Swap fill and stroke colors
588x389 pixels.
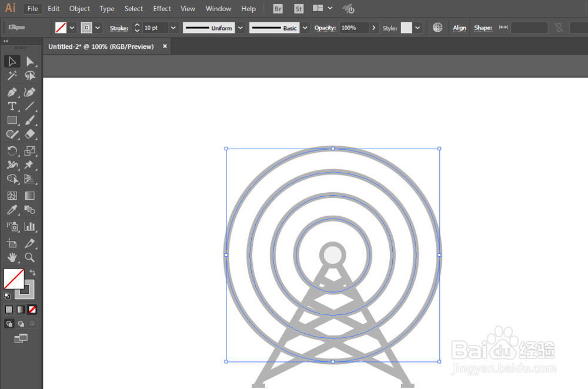click(32, 273)
